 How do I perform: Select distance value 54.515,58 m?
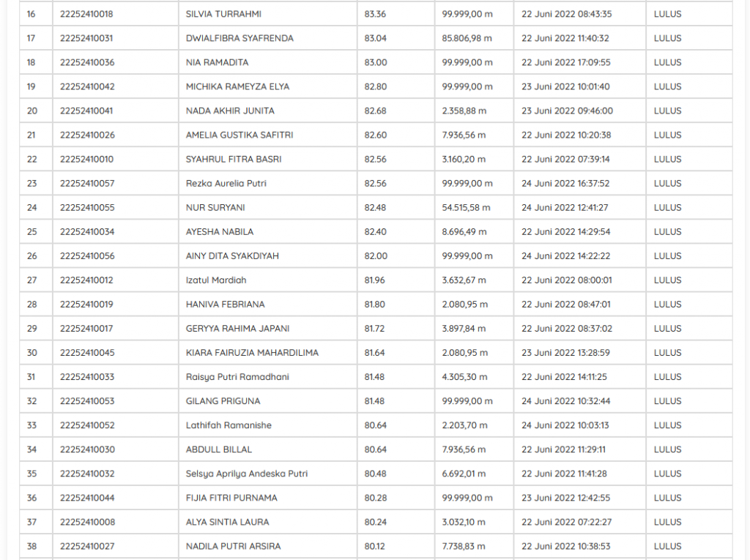coord(467,207)
